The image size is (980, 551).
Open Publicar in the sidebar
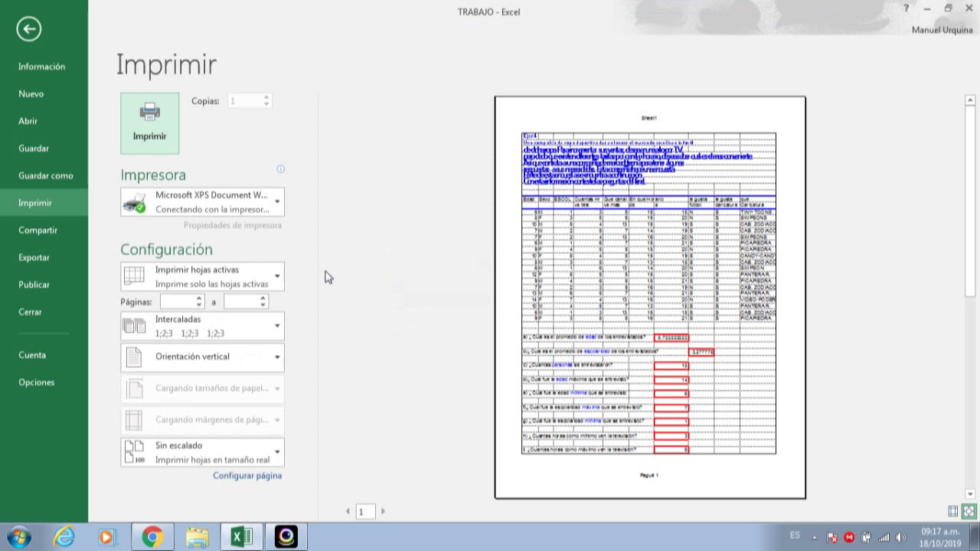click(34, 285)
